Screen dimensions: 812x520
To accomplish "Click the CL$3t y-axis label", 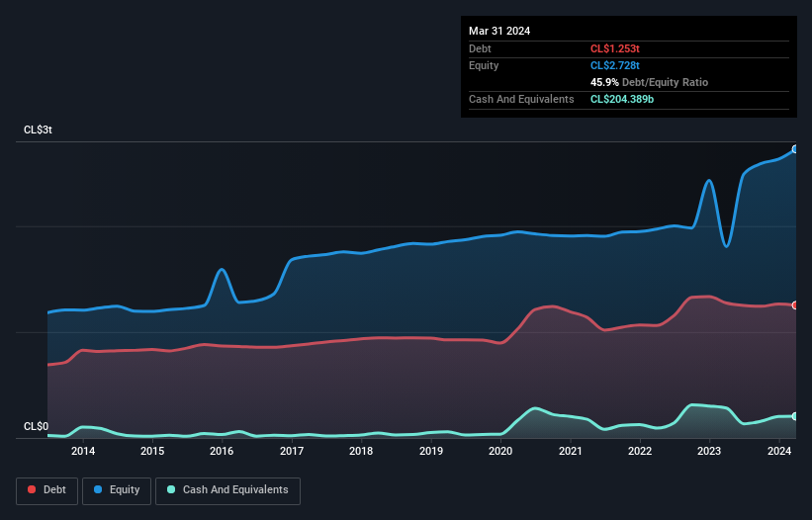I will [x=38, y=130].
